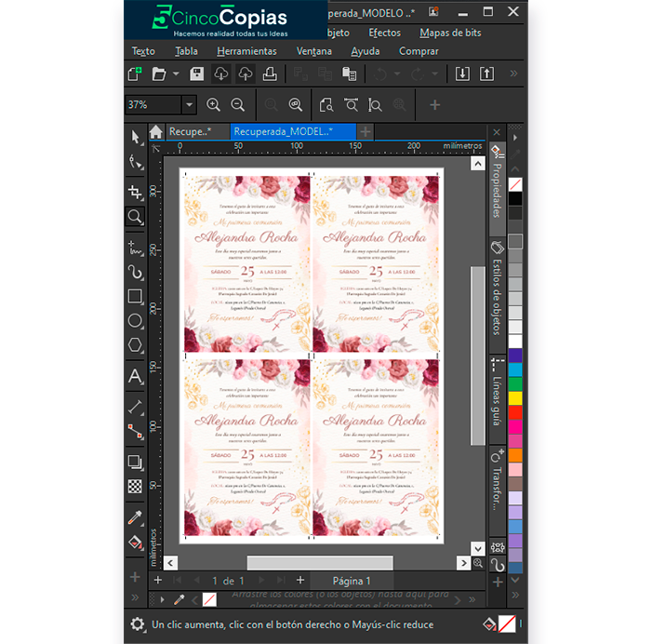Click the Save disk icon
Image resolution: width=652 pixels, height=644 pixels.
click(x=197, y=74)
